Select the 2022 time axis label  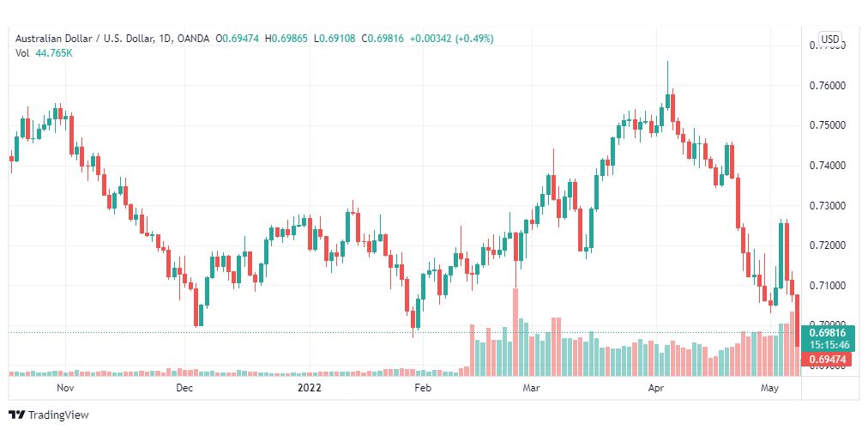(309, 389)
